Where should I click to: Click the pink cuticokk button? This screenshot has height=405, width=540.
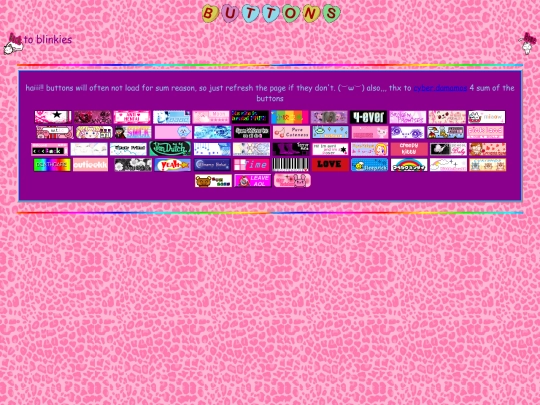(x=91, y=165)
